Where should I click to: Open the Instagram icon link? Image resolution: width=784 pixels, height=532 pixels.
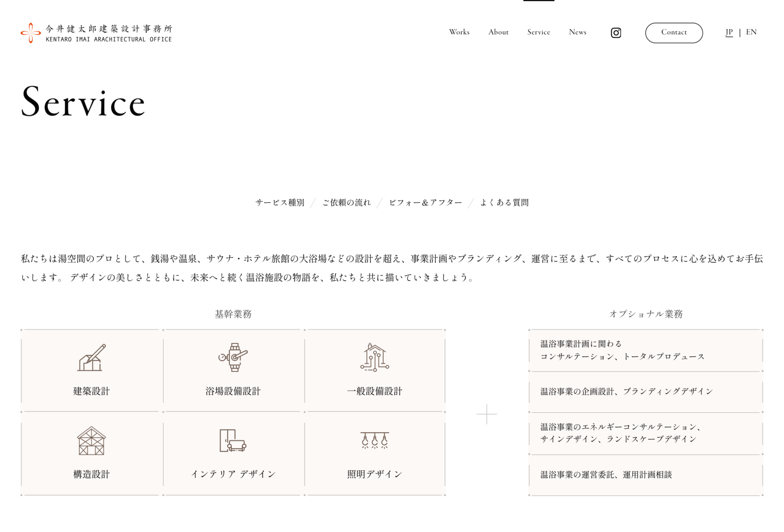tap(616, 33)
